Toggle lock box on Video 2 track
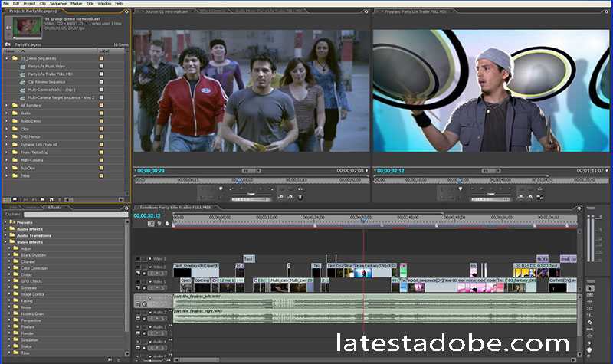Viewport: 613px width, 364px height. tap(144, 267)
